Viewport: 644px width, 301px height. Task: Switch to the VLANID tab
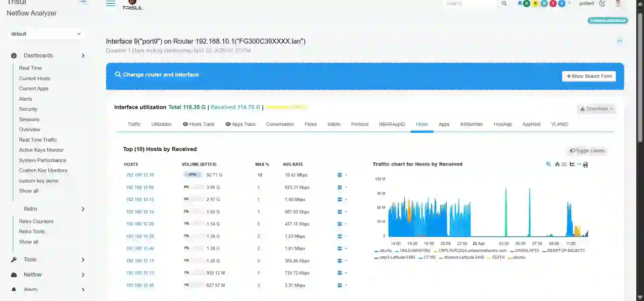[559, 124]
